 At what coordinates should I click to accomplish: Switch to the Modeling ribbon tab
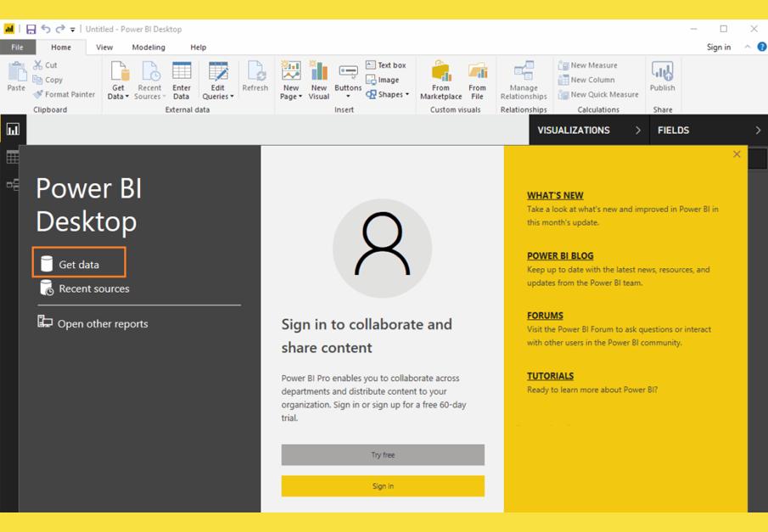click(149, 47)
